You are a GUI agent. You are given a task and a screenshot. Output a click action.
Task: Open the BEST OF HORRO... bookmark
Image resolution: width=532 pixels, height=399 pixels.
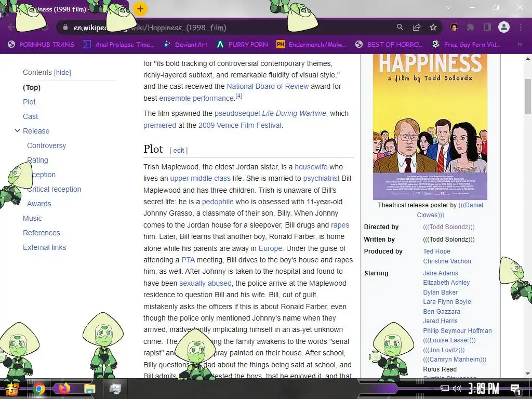click(x=389, y=45)
